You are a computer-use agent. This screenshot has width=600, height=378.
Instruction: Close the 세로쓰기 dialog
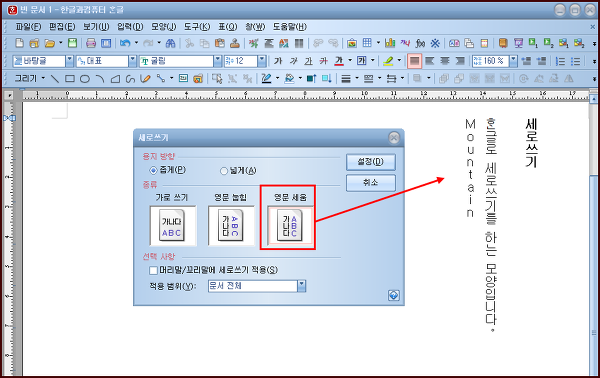[x=394, y=138]
